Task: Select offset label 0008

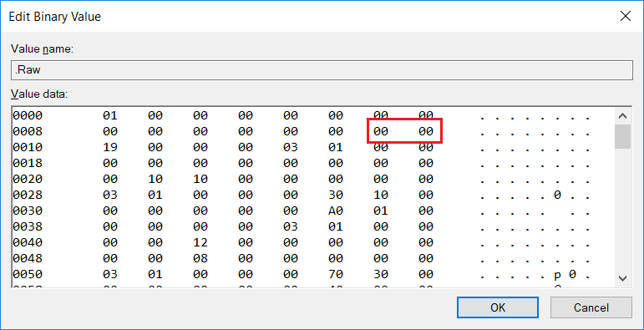Action: click(x=28, y=131)
